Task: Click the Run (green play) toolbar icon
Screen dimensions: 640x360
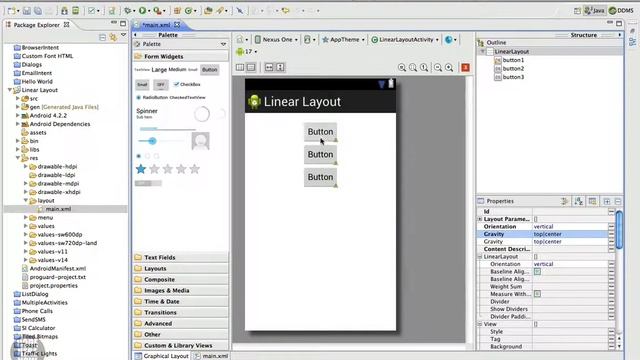Action: (142, 11)
